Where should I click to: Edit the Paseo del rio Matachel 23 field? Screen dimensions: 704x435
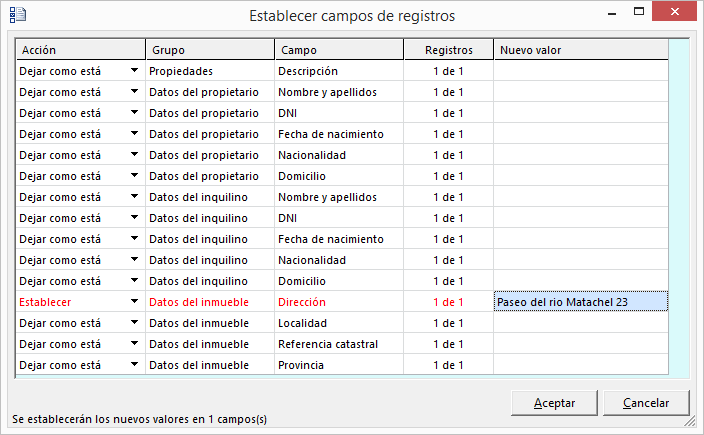(580, 301)
